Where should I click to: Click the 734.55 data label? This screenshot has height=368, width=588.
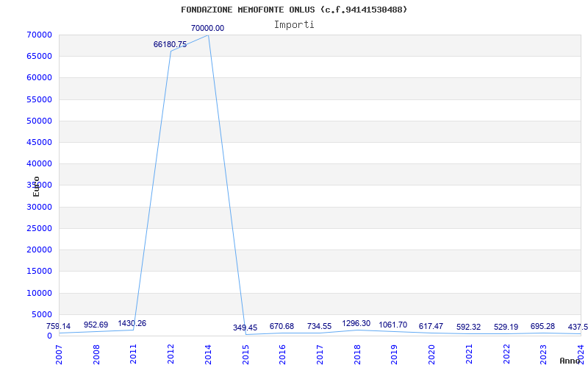click(x=319, y=326)
